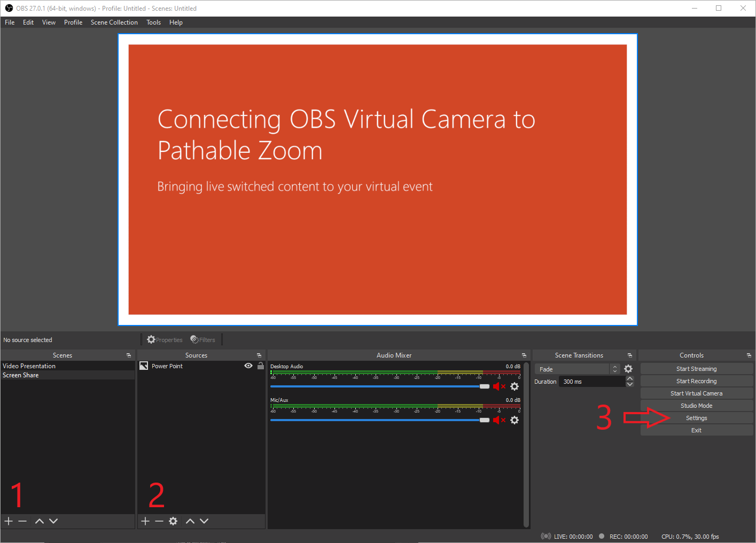
Task: Click the REC: 00:00:00 timer text
Action: click(x=628, y=537)
